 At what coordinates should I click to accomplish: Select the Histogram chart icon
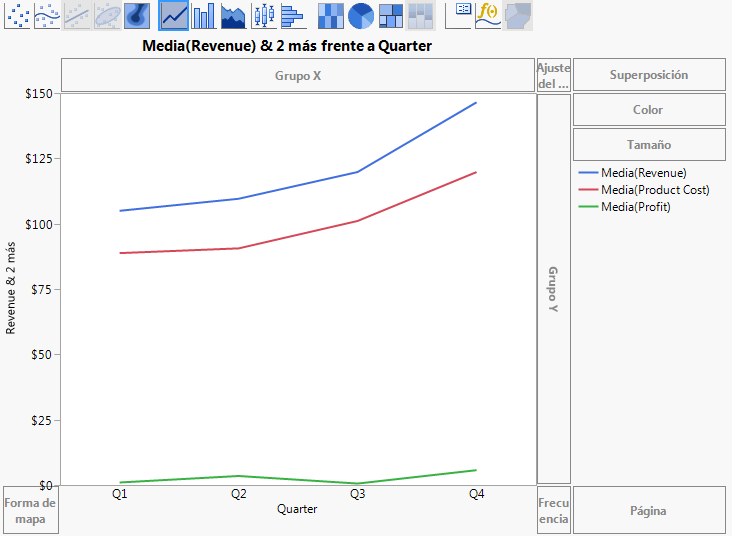(x=293, y=15)
